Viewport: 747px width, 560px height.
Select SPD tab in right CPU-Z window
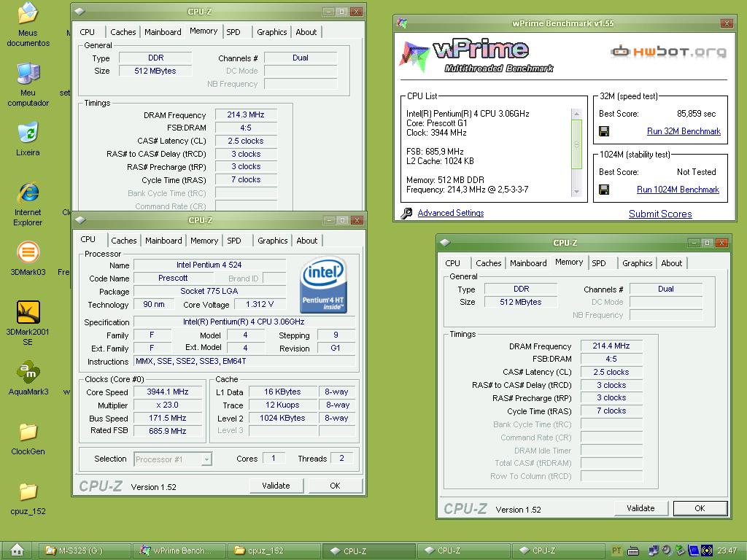tap(599, 262)
